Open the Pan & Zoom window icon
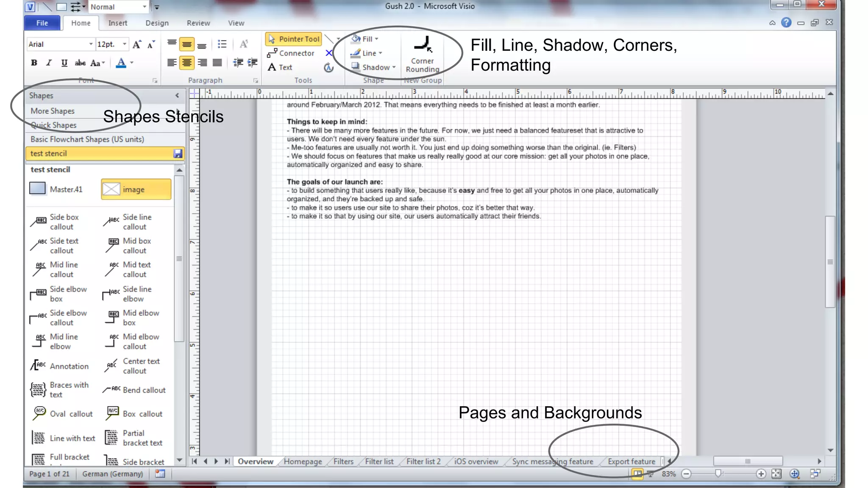 click(795, 474)
